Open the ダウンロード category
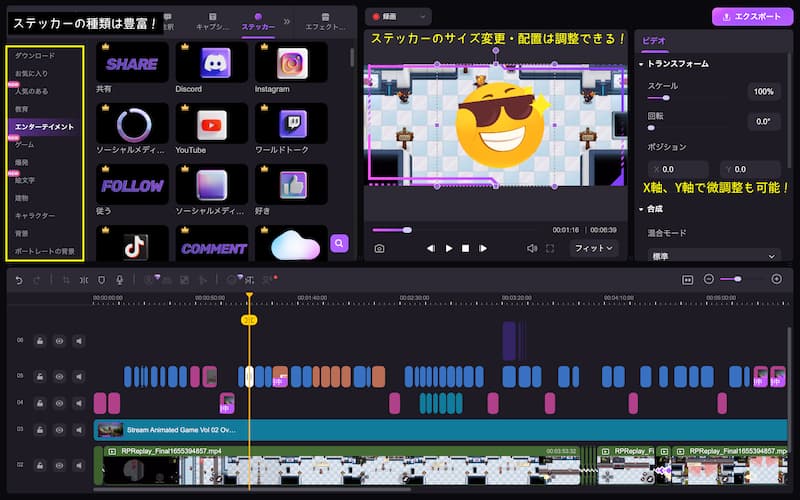Viewport: 800px width, 500px height. [x=35, y=56]
